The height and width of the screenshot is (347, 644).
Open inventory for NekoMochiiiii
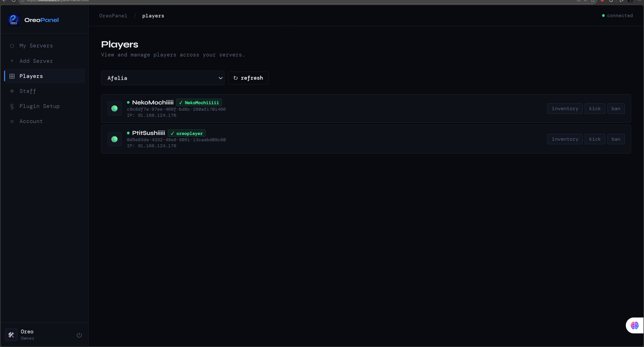[565, 108]
